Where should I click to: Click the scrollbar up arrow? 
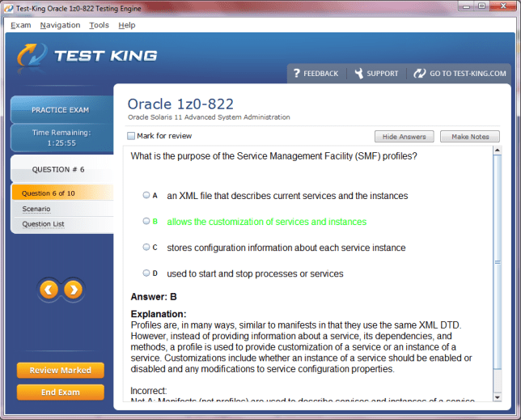[497, 151]
